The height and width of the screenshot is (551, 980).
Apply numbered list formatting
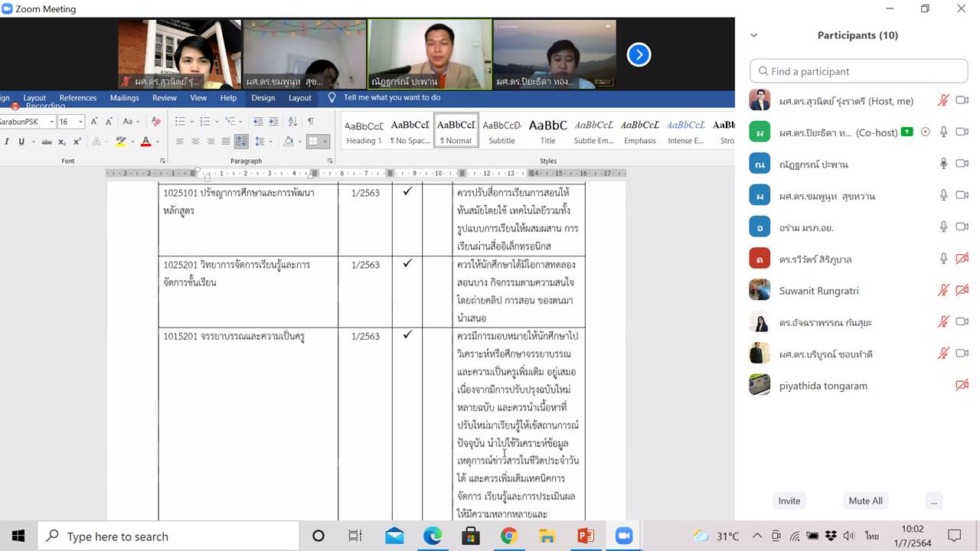click(x=204, y=122)
